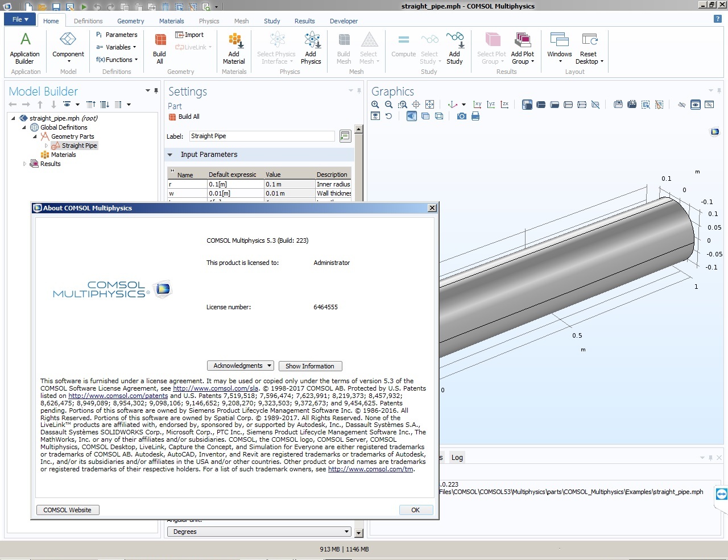
Task: Click Zoom Out in Graphics toolbar
Action: tap(388, 105)
